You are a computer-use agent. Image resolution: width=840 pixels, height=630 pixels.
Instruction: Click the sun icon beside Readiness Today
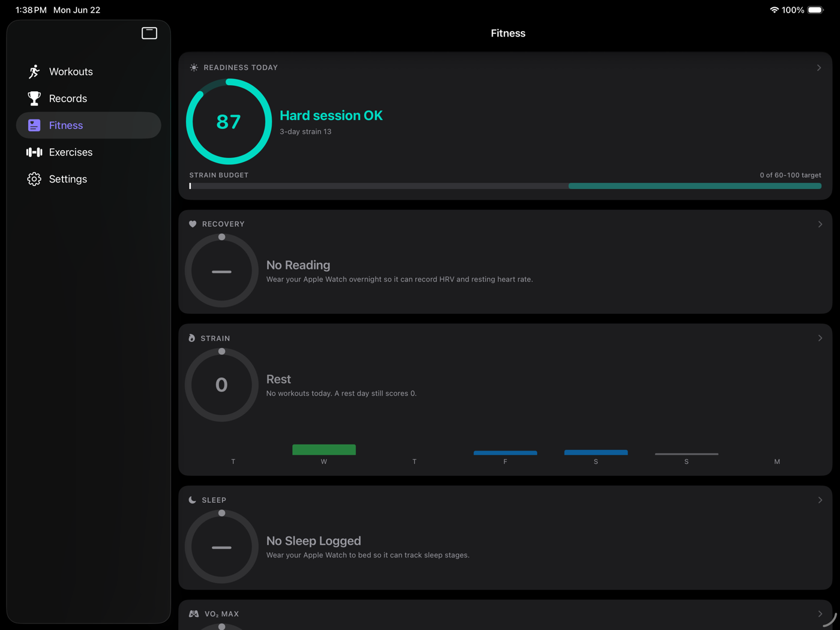[194, 68]
